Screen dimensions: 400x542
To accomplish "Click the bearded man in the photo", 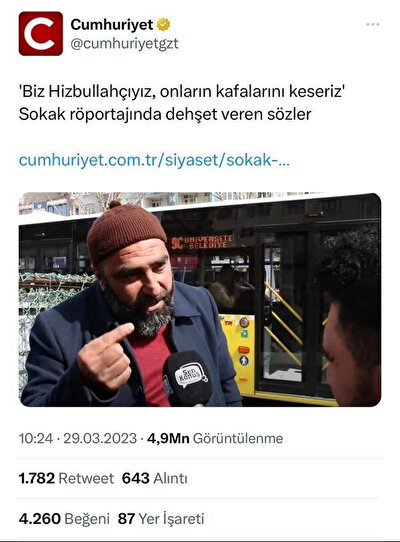I will [130, 306].
